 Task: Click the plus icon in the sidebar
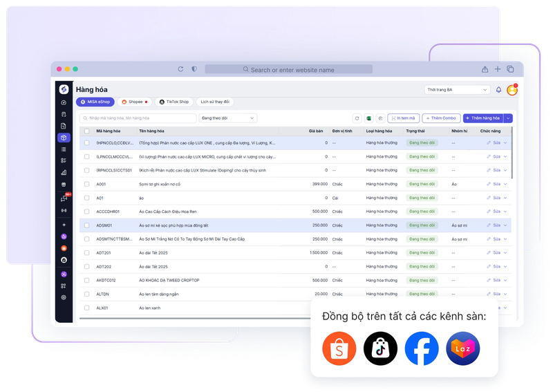coord(64,225)
